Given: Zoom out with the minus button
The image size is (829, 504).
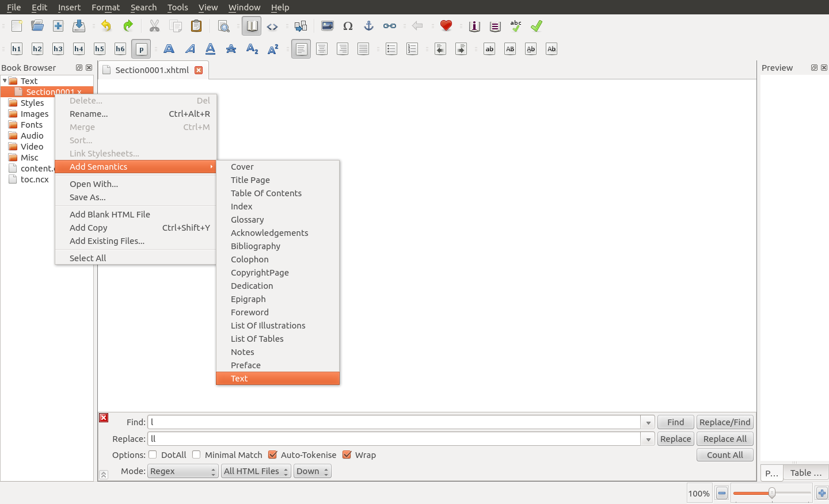Looking at the screenshot, I should tap(722, 493).
